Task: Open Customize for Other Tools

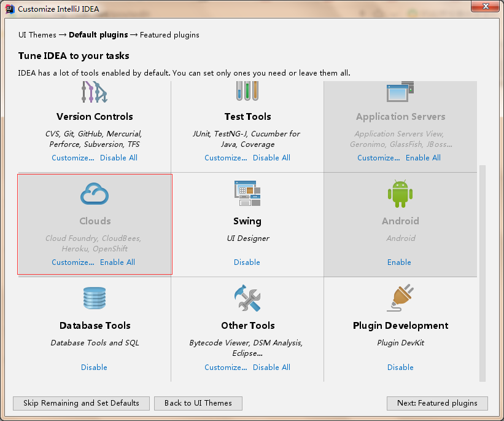Action: coord(226,368)
